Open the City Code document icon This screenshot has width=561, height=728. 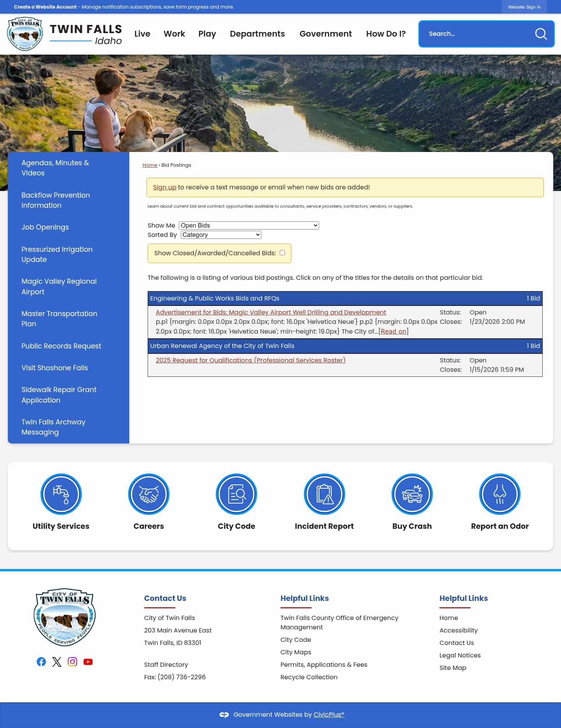coord(236,494)
